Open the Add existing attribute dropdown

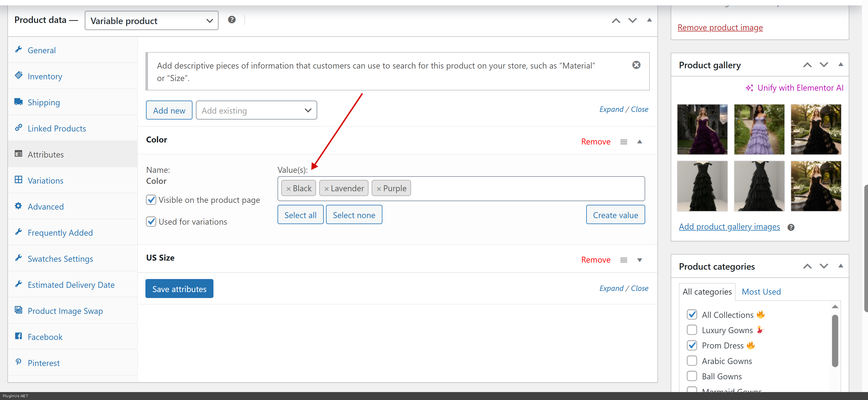click(256, 110)
